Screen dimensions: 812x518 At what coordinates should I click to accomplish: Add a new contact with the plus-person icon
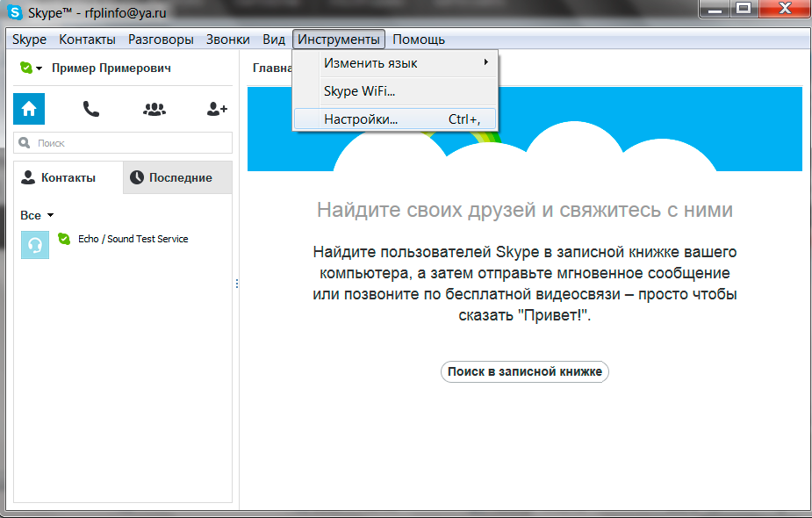pyautogui.click(x=217, y=109)
